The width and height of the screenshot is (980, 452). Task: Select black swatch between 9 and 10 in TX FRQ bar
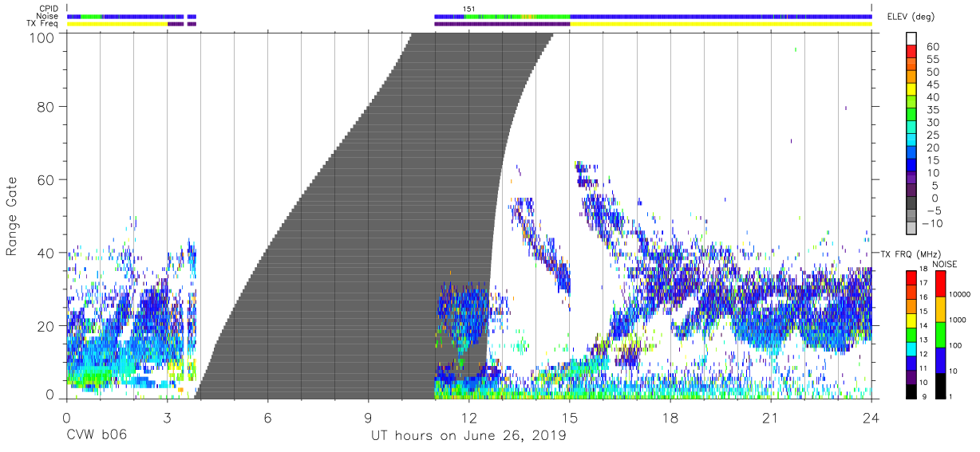pyautogui.click(x=911, y=391)
